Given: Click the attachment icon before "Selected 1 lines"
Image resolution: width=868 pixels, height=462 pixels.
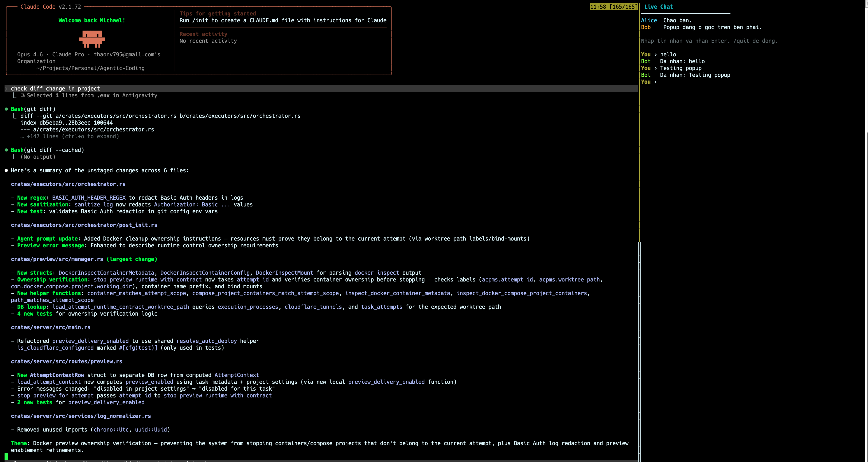Looking at the screenshot, I should coord(22,95).
